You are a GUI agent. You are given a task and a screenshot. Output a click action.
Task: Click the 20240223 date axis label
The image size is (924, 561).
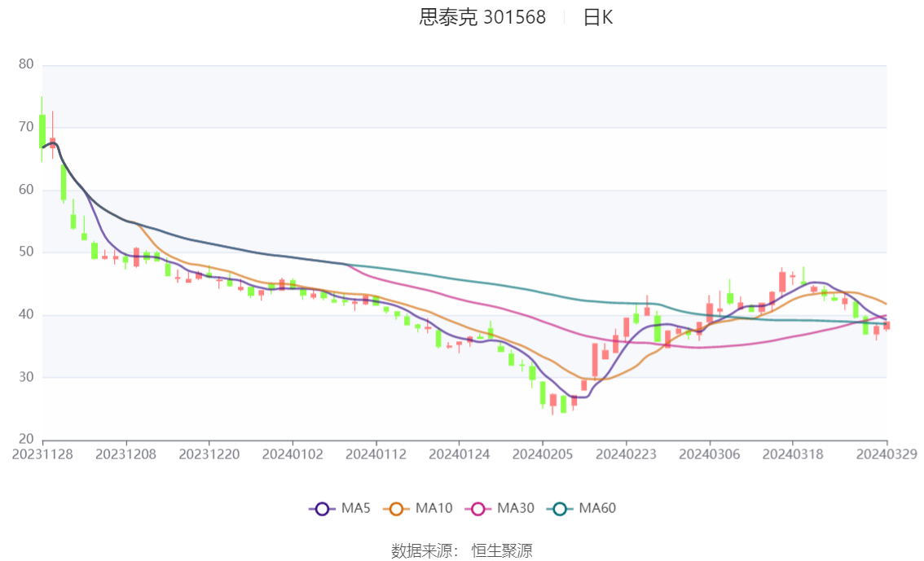[626, 454]
